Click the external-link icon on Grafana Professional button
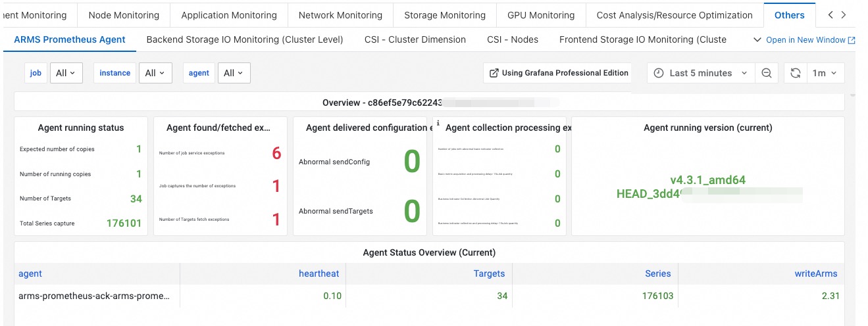Screen dimensions: 868x326 click(494, 73)
